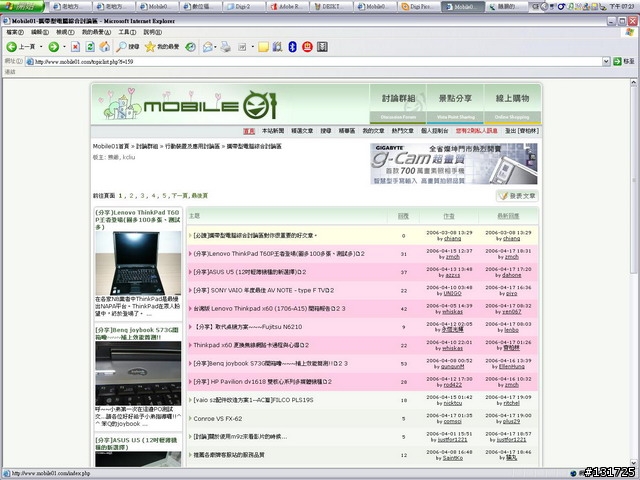640x480 pixels.
Task: Open the 個人控制台 nav link
Action: click(435, 131)
